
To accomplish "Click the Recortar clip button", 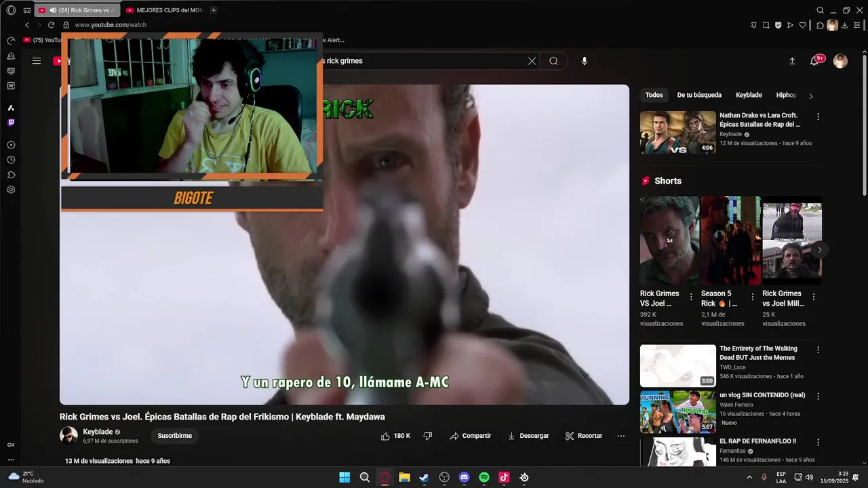I will click(583, 436).
